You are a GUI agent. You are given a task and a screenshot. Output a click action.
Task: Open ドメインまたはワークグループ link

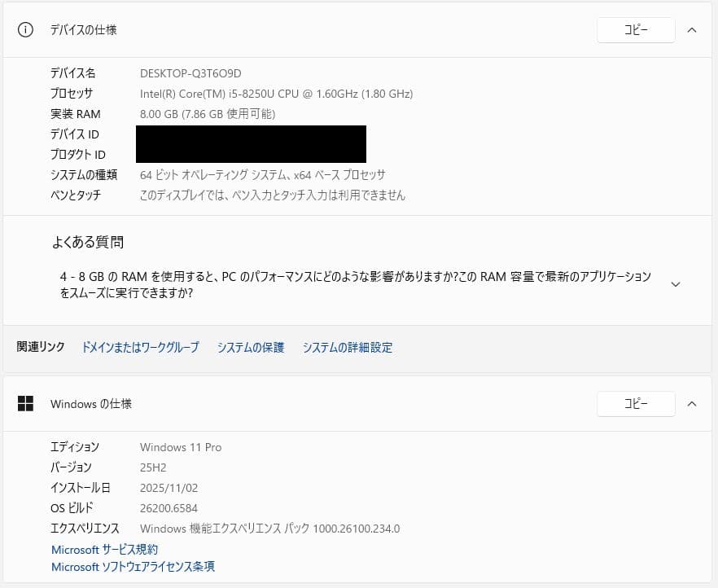point(140,347)
